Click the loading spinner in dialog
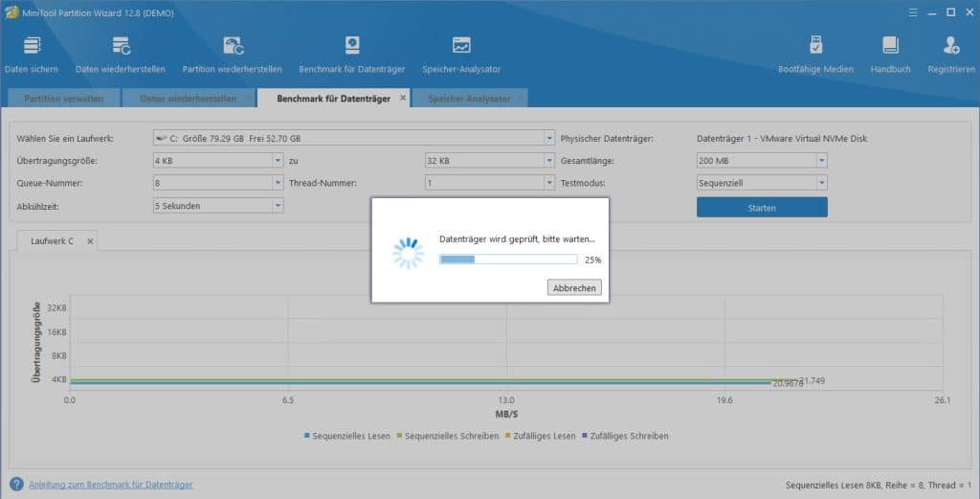This screenshot has height=499, width=980. [408, 253]
